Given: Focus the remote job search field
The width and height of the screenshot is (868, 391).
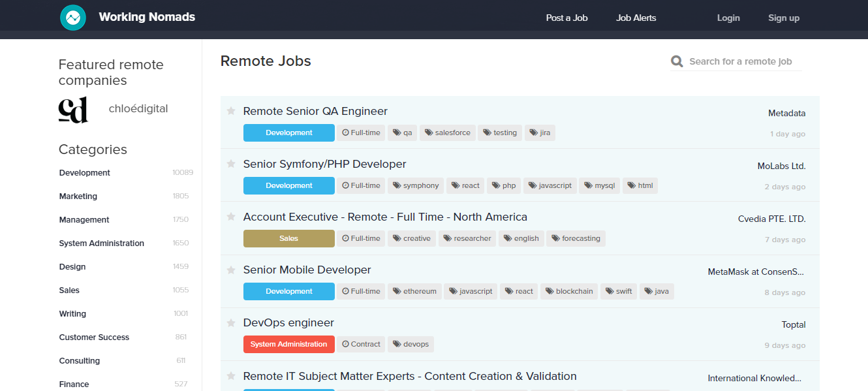Looking at the screenshot, I should (741, 61).
